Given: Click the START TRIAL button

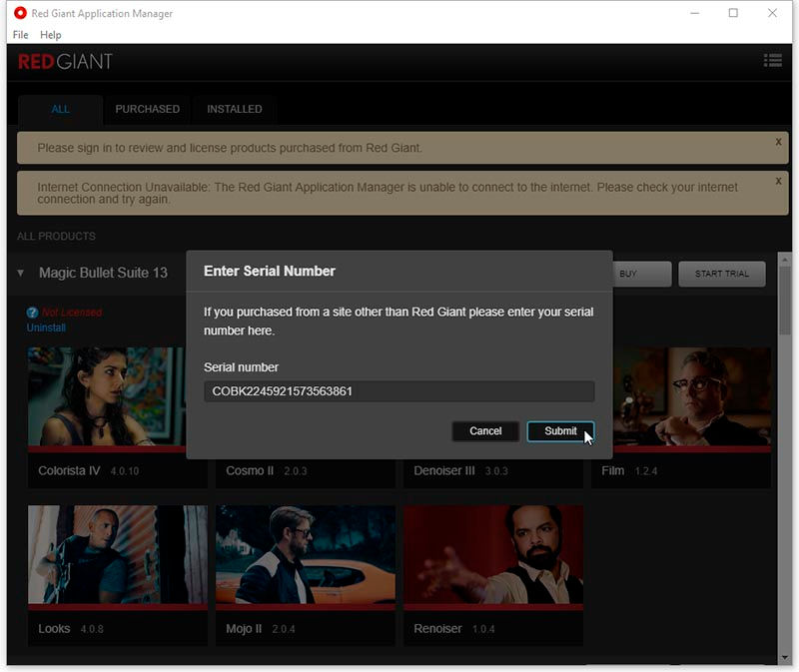Looking at the screenshot, I should click(x=721, y=275).
